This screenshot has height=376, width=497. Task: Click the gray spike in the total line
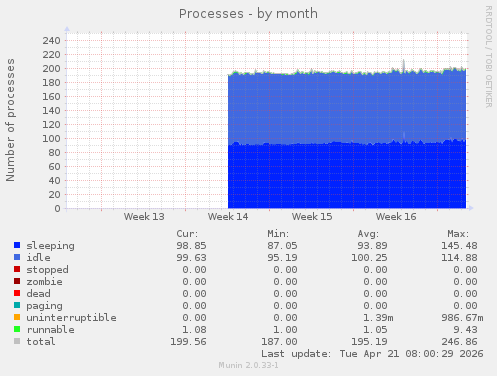pyautogui.click(x=404, y=65)
